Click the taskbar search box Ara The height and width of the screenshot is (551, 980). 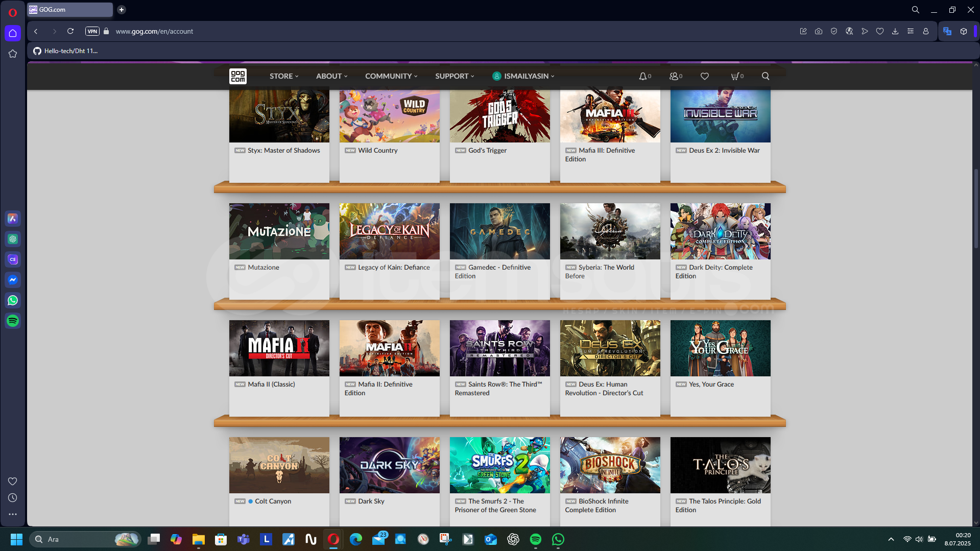click(84, 539)
